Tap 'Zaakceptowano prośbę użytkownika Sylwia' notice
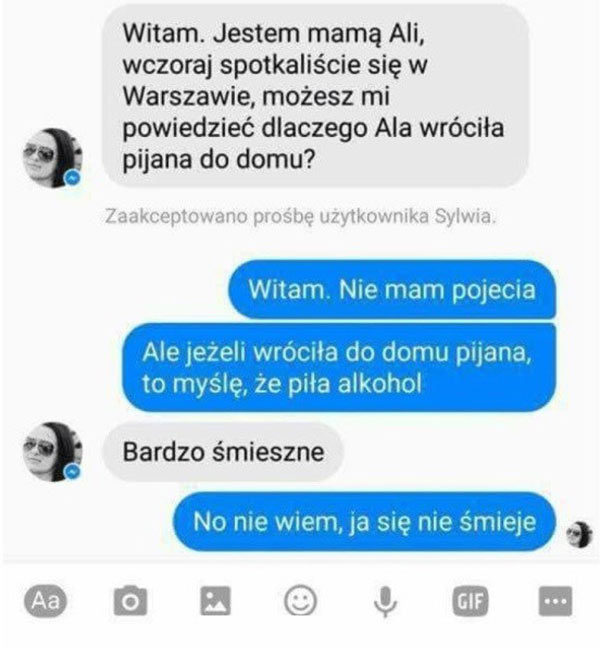600x647 pixels. click(300, 217)
